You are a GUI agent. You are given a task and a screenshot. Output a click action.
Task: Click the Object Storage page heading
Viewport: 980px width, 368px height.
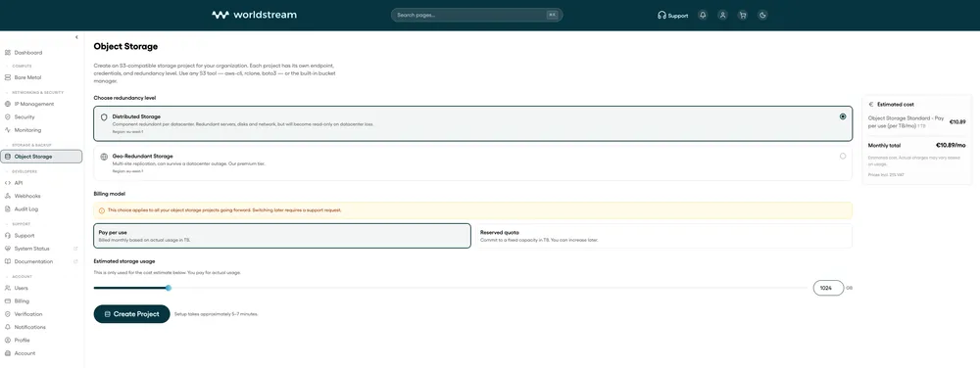click(x=125, y=46)
